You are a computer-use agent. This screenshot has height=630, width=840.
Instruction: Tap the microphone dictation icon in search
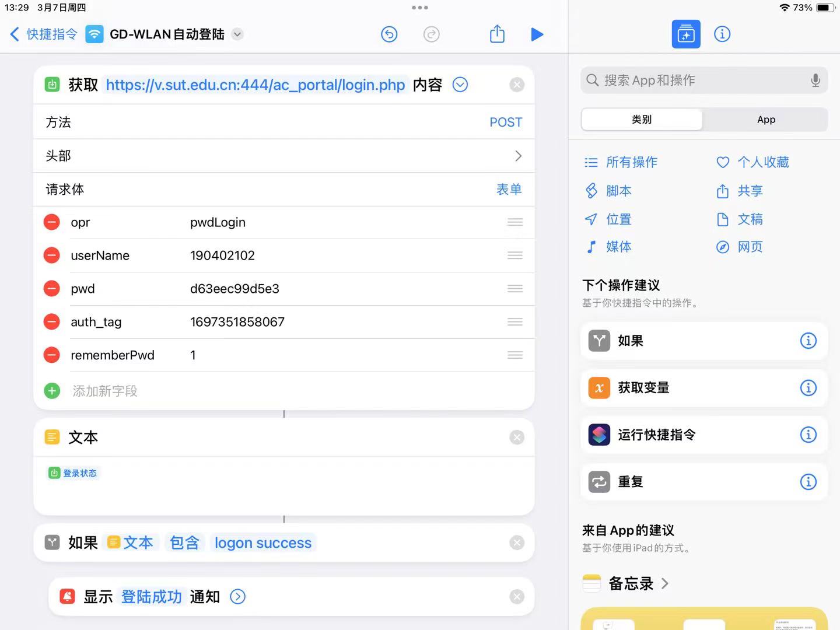(815, 80)
